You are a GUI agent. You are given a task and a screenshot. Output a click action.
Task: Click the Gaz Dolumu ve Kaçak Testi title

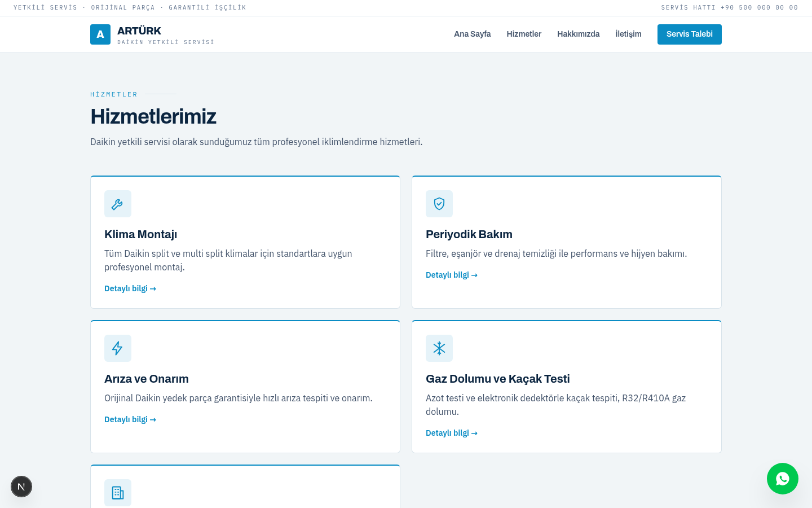(498, 379)
